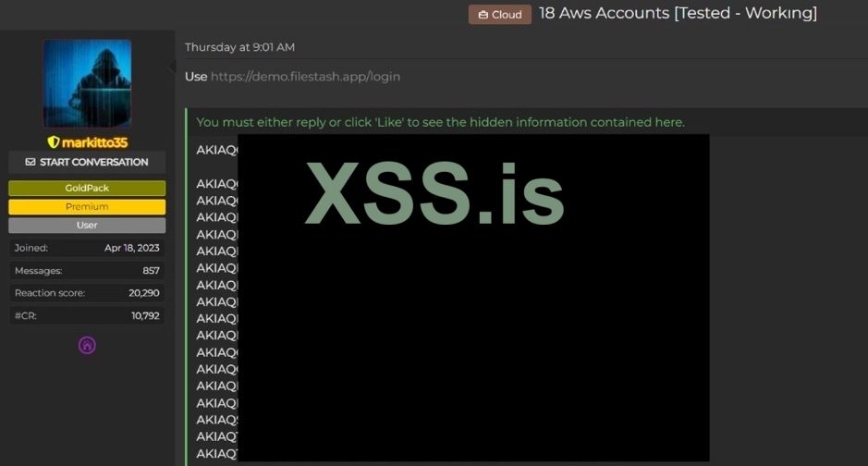Click the briefcase icon in Cloud tag
The height and width of the screenshot is (466, 868).
pos(483,15)
